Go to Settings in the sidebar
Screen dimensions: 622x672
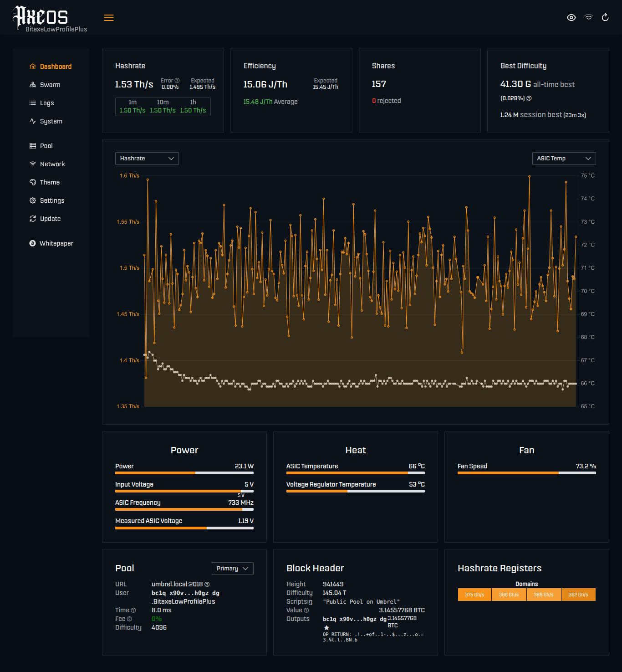[51, 200]
